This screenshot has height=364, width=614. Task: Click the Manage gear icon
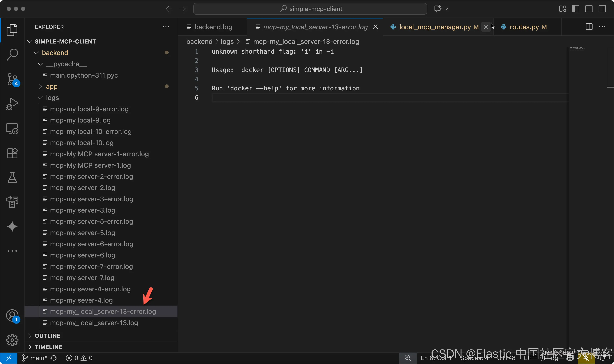tap(12, 340)
